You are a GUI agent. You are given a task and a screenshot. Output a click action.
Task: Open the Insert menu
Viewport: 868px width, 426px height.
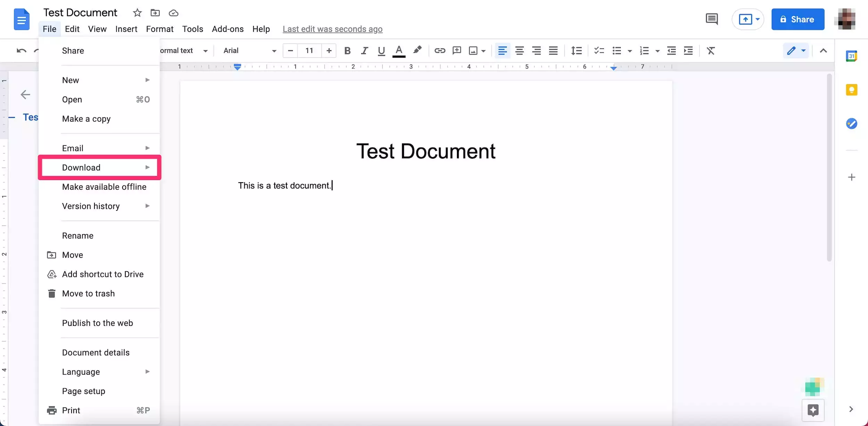point(126,29)
